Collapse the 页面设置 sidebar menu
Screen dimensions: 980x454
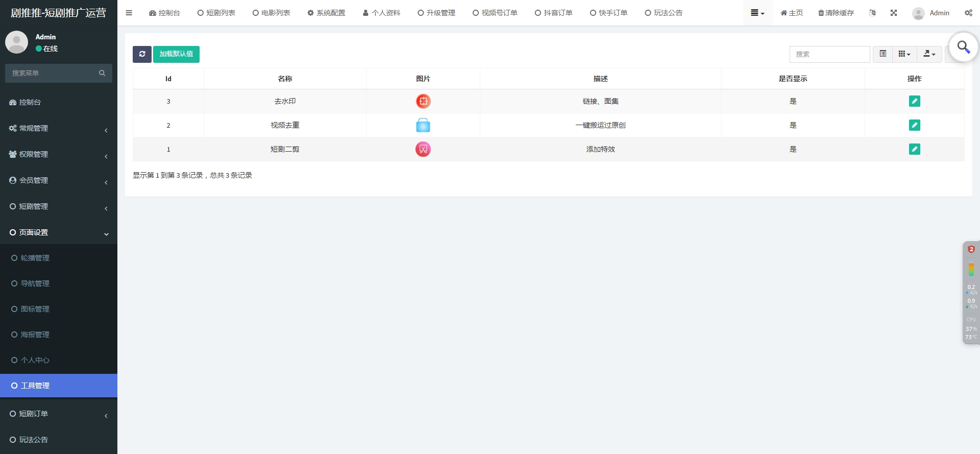pos(59,232)
